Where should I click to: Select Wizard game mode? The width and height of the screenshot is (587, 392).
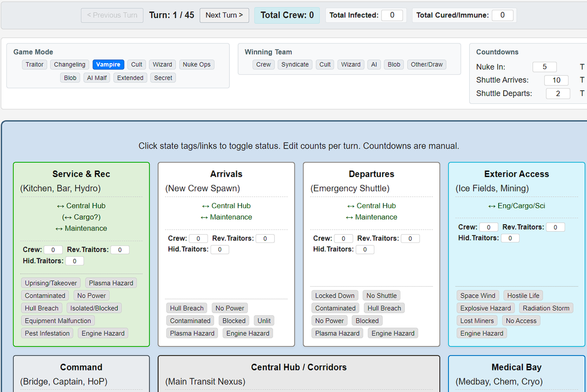[x=162, y=64]
